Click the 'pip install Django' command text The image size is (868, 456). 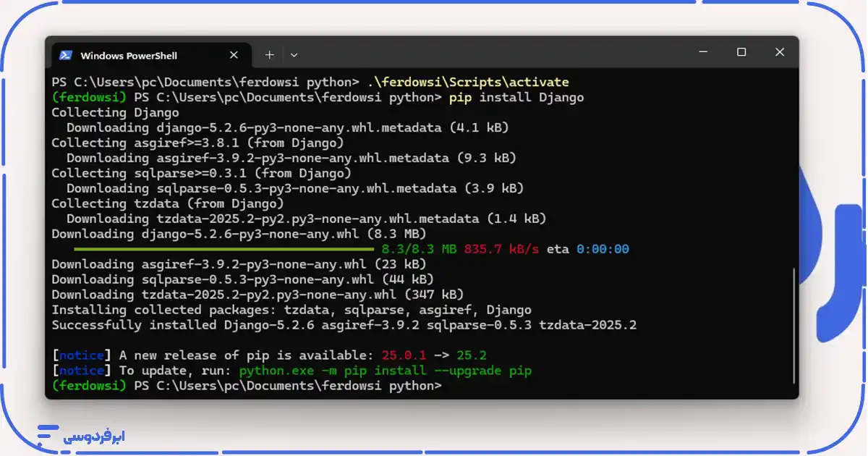click(516, 97)
